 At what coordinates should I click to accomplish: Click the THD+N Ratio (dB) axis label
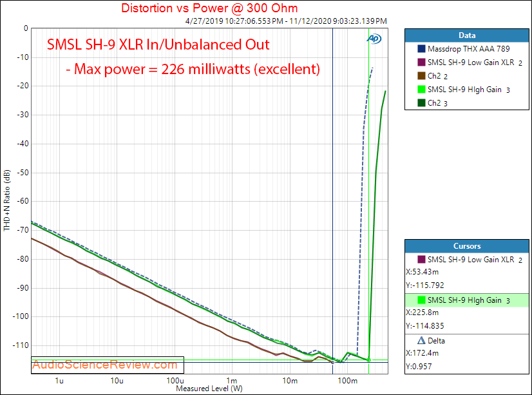pos(7,200)
